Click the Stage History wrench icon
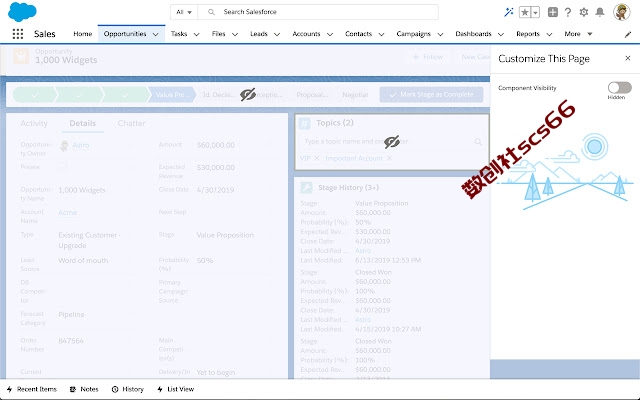Viewport: 640px width, 400px height. 306,187
